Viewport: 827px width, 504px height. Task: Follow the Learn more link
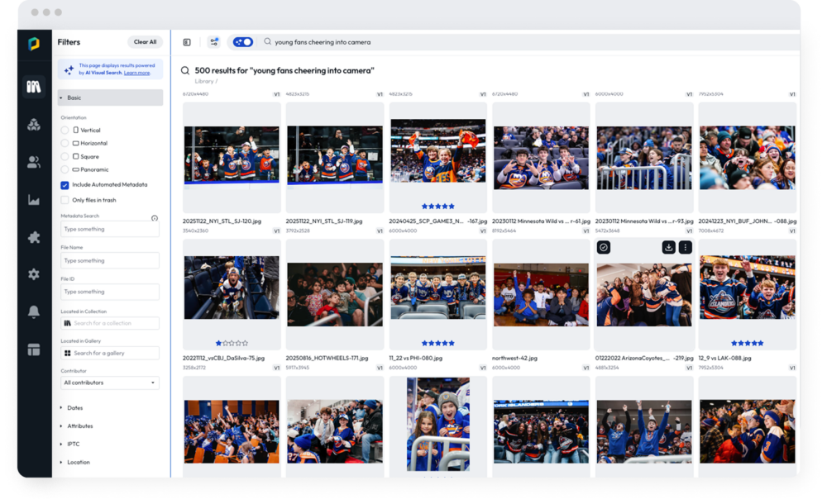click(x=137, y=73)
